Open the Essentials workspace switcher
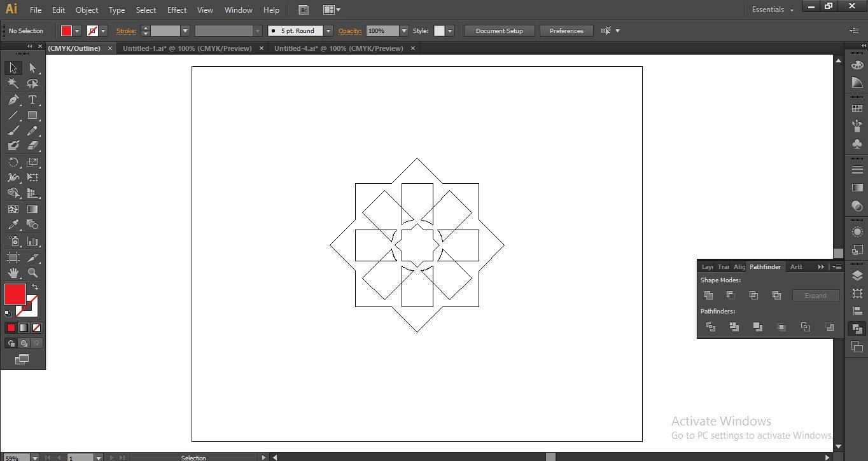The width and height of the screenshot is (868, 461). click(x=773, y=10)
